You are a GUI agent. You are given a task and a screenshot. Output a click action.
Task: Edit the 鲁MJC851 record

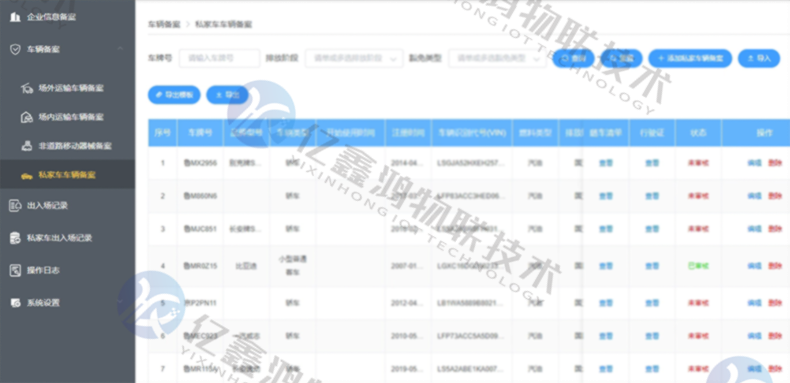(x=754, y=229)
